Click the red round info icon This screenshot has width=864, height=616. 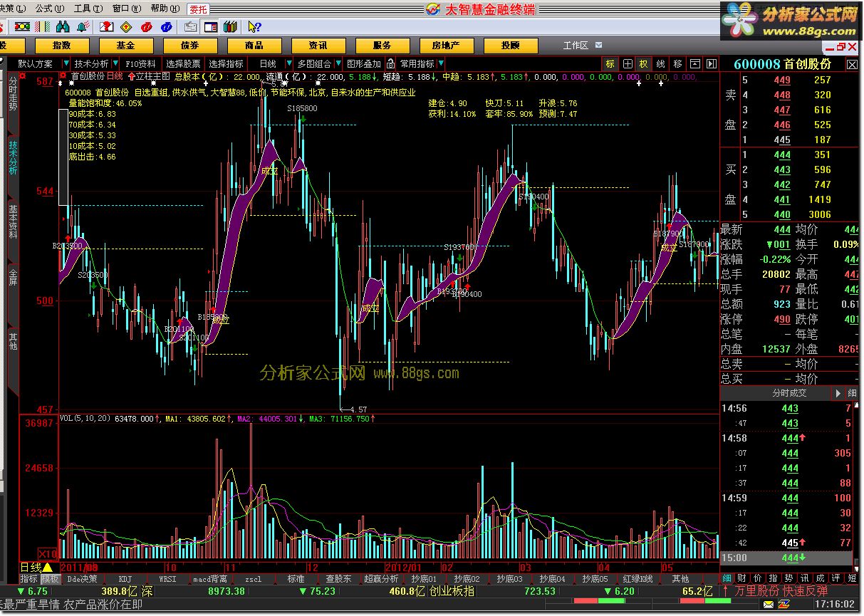click(147, 26)
